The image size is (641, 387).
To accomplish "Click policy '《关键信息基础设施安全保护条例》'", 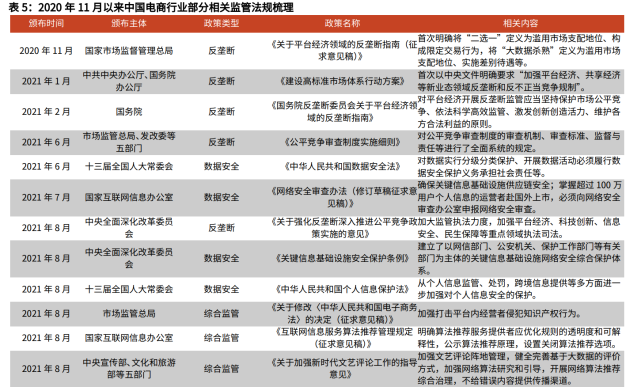I will tap(343, 258).
